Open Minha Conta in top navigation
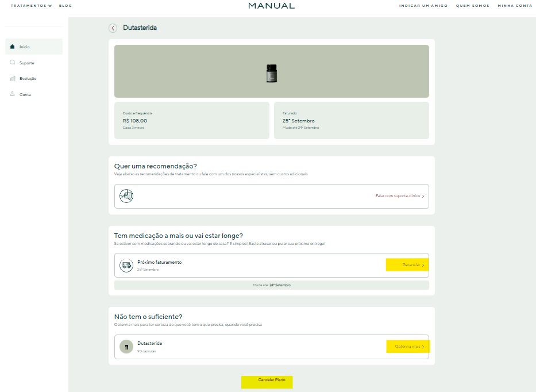 515,6
